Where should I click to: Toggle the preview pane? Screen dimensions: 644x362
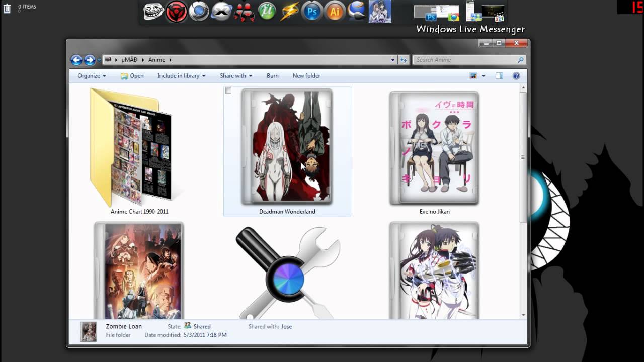click(499, 76)
